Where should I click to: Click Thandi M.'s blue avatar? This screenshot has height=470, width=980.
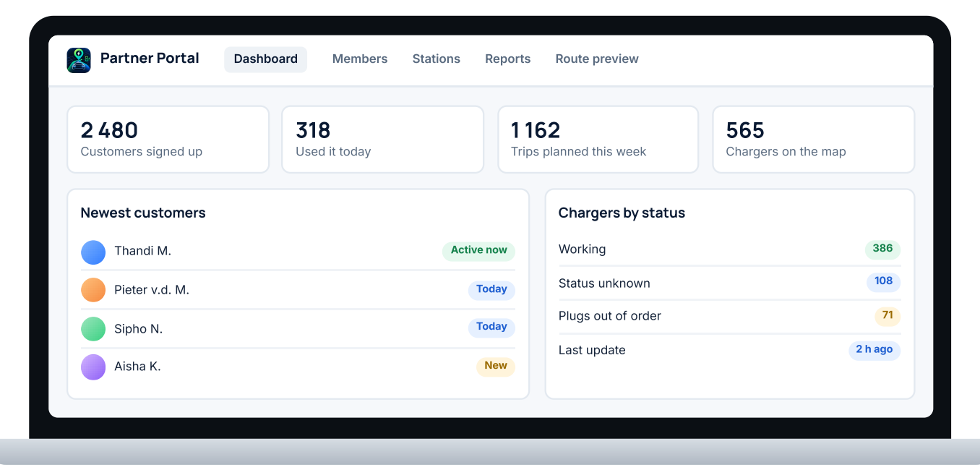[93, 252]
